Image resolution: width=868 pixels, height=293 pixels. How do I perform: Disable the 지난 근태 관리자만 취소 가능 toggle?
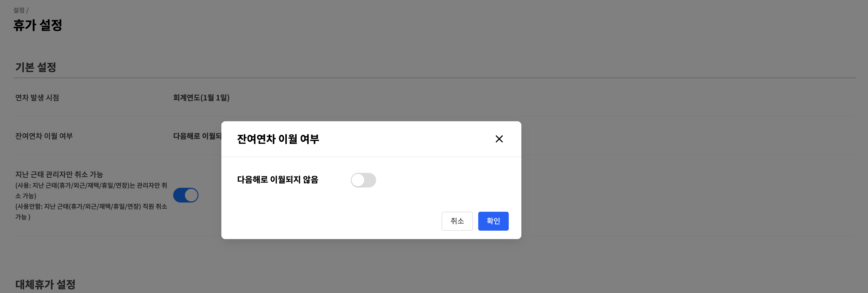tap(186, 195)
